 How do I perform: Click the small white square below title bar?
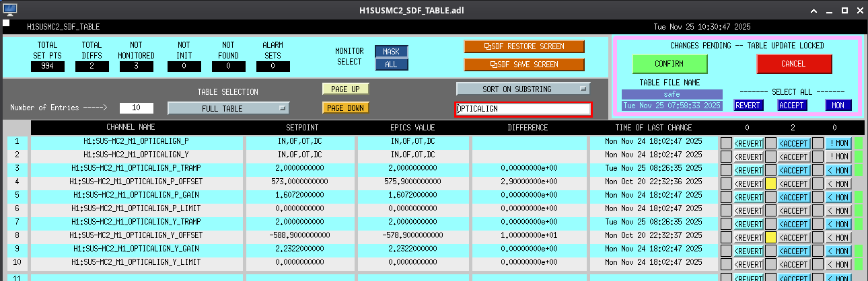tap(6, 23)
